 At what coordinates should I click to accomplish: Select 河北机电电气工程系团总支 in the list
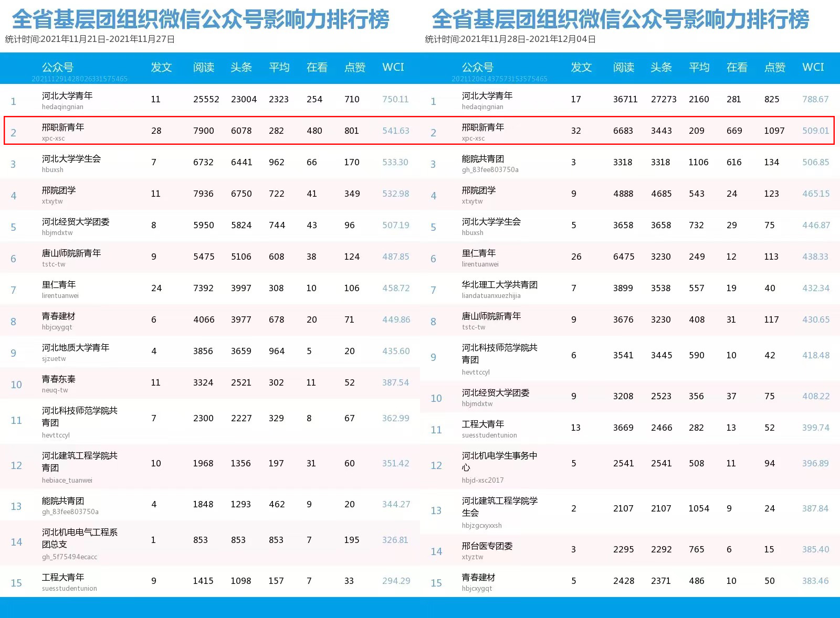pos(79,538)
